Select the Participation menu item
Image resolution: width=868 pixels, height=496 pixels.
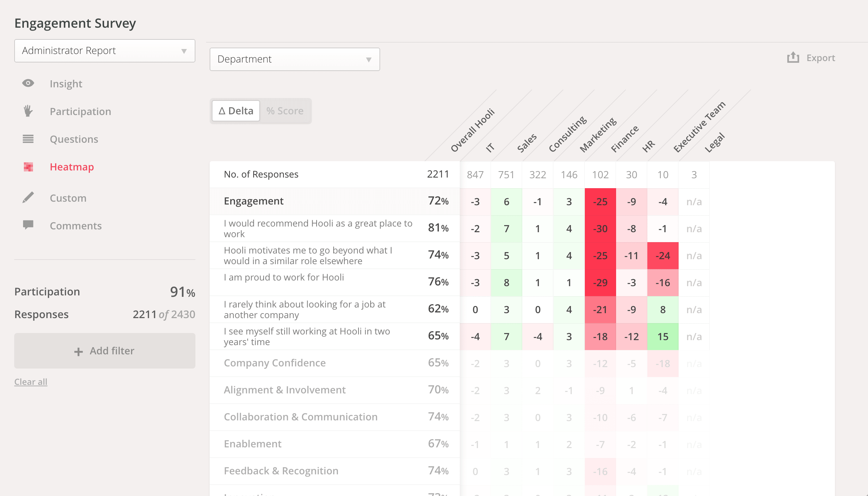click(x=81, y=111)
